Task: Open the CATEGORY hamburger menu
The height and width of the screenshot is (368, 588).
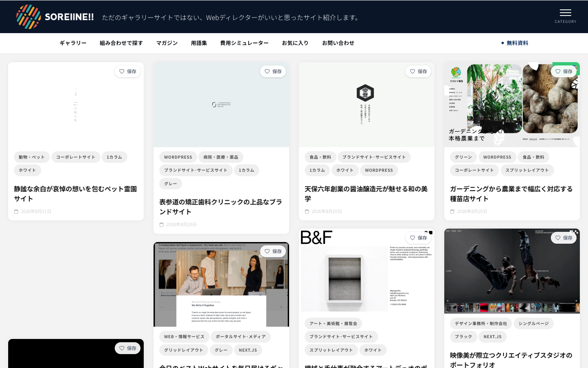Action: point(566,16)
